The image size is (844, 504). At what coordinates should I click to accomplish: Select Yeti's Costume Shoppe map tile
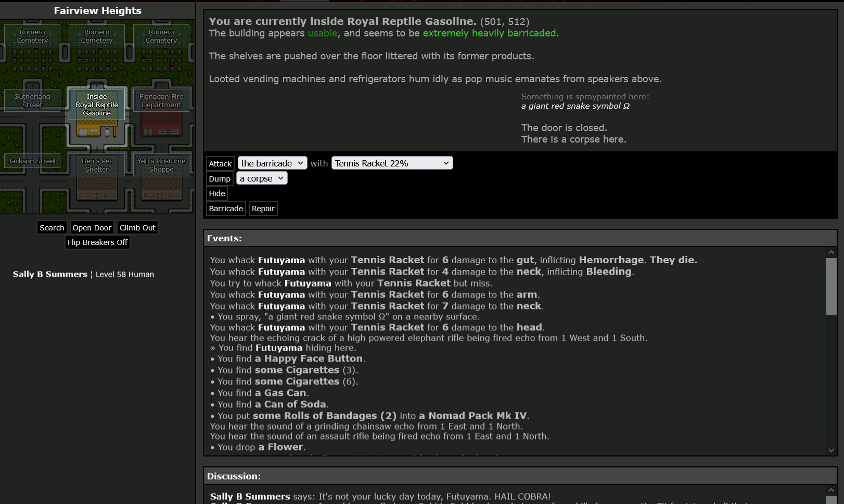[161, 165]
